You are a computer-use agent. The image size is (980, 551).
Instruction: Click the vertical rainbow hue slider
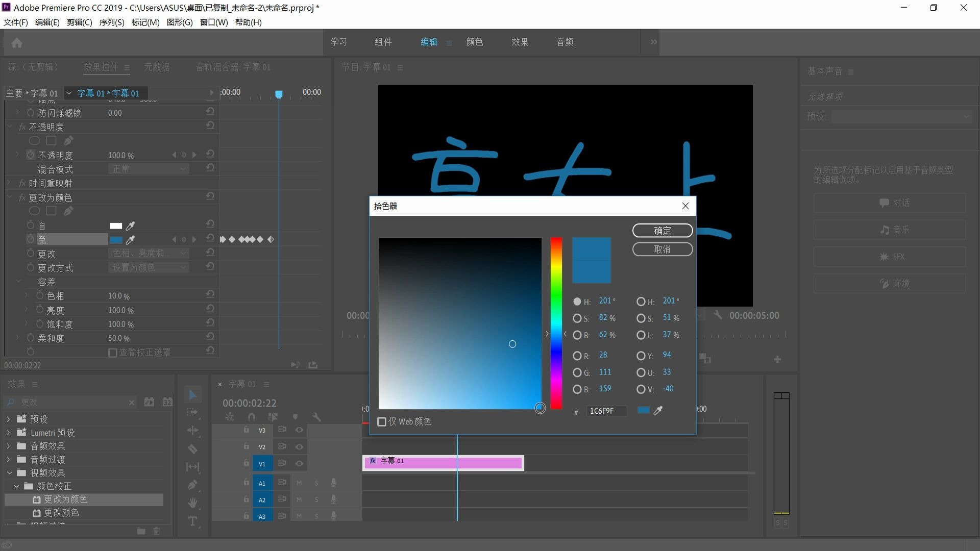pyautogui.click(x=556, y=322)
